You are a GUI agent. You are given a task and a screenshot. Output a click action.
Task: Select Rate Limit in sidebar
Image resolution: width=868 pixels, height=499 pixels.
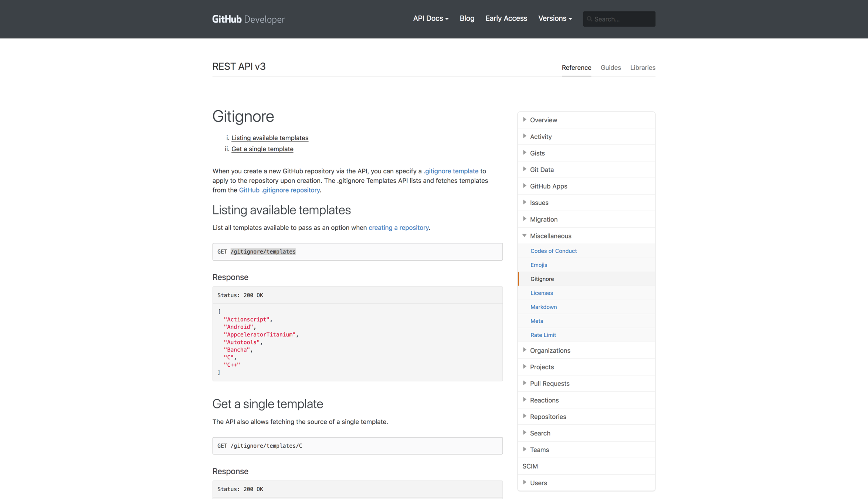(x=543, y=335)
